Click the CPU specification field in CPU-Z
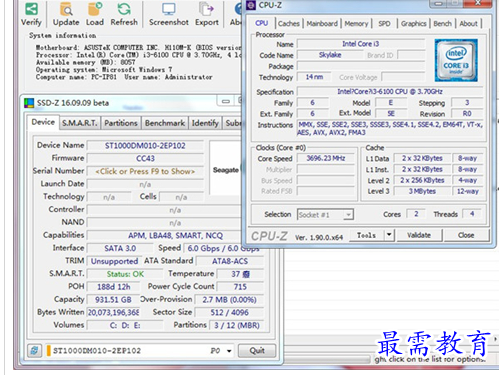The width and height of the screenshot is (499, 375). pyautogui.click(x=390, y=91)
